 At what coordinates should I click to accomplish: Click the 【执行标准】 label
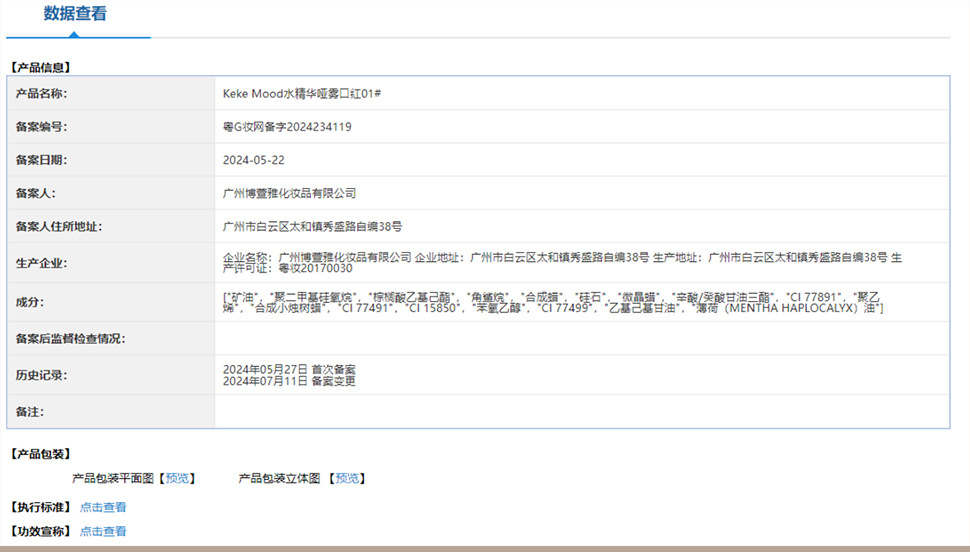point(41,507)
